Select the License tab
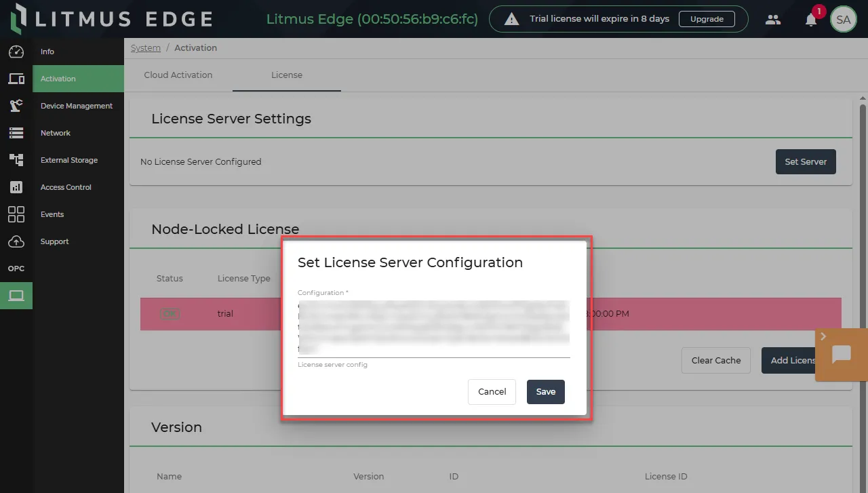The height and width of the screenshot is (493, 868). click(287, 75)
